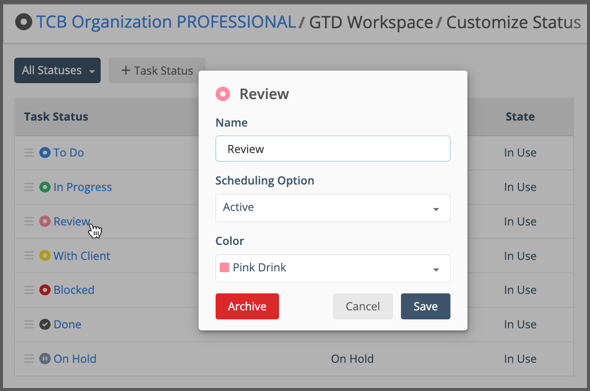Focus the Name input field containing Review
This screenshot has width=590, height=391.
point(333,149)
